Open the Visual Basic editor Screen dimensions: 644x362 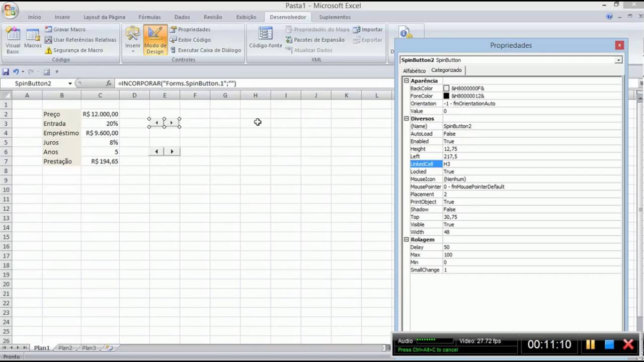pos(13,40)
